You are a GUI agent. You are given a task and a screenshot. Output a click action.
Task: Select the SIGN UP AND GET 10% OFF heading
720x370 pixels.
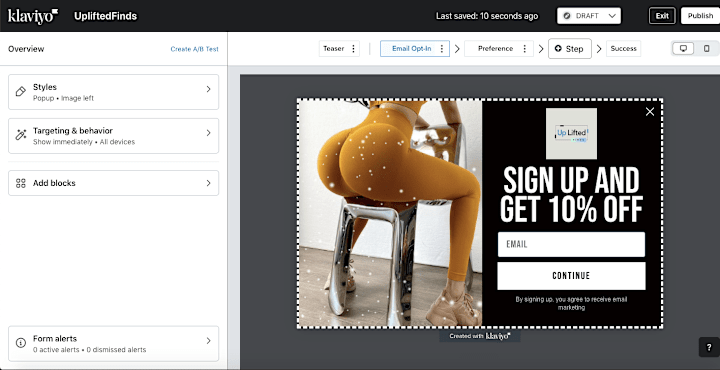pos(571,195)
